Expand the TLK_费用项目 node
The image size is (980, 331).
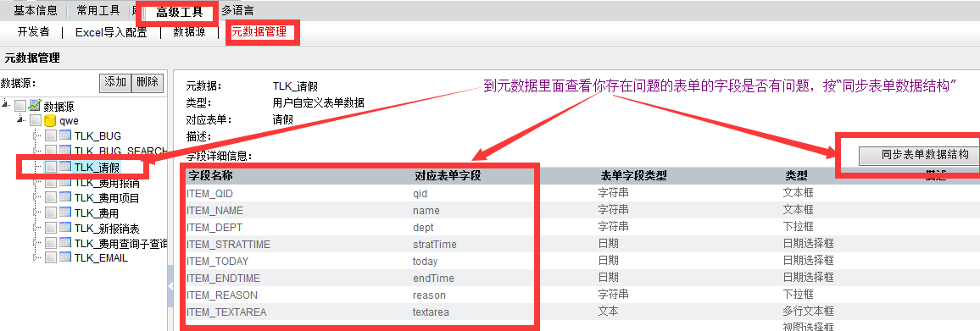tap(36, 198)
